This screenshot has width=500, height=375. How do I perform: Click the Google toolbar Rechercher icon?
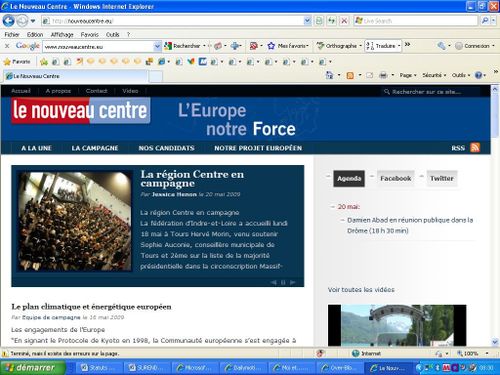(x=168, y=46)
